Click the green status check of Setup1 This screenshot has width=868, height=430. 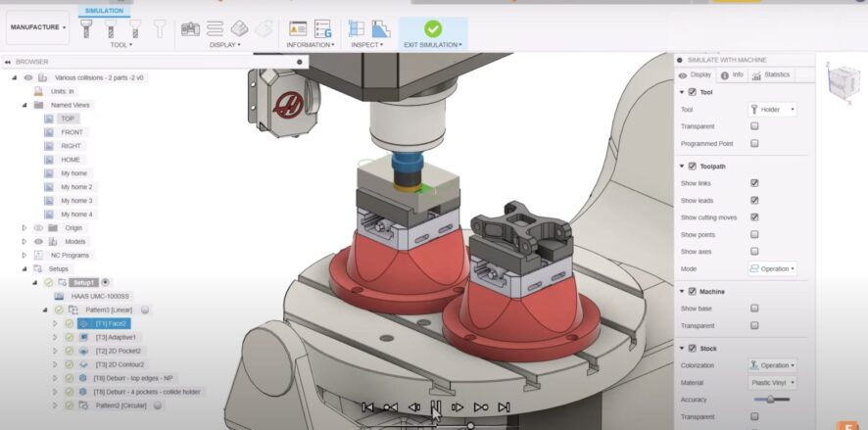click(x=49, y=282)
